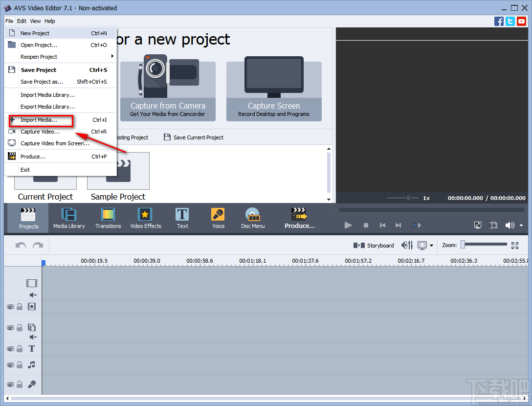Lock the video effects track
The width and height of the screenshot is (532, 406).
pyautogui.click(x=20, y=307)
